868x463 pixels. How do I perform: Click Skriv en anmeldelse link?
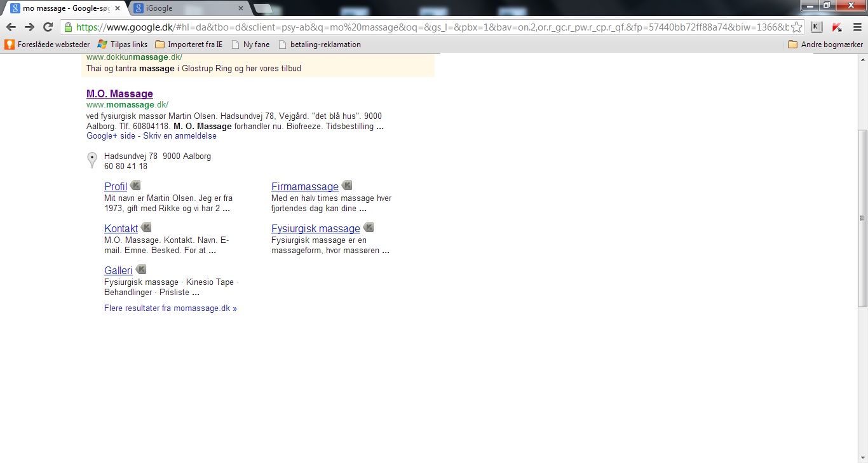pos(180,136)
